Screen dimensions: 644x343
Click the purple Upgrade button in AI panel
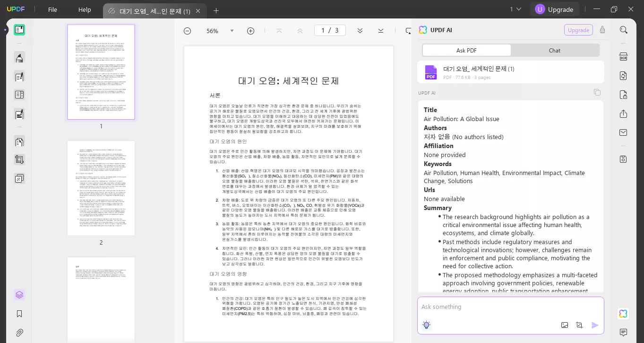(x=578, y=30)
